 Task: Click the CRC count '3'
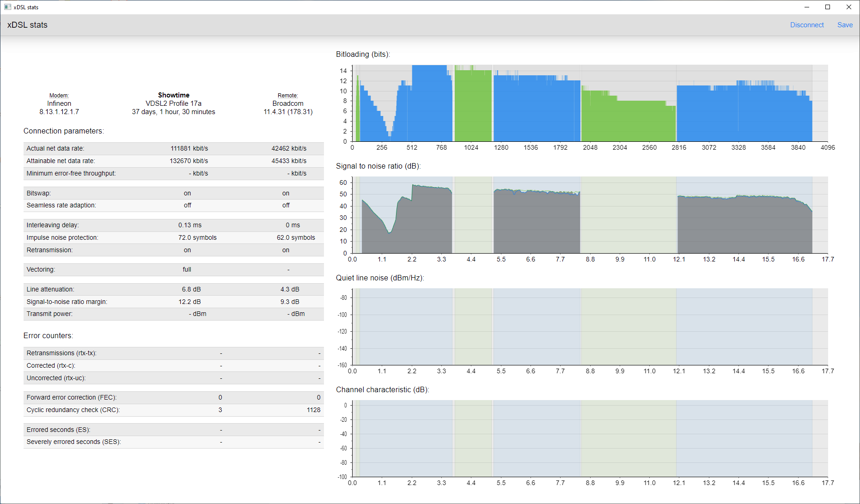(x=220, y=410)
